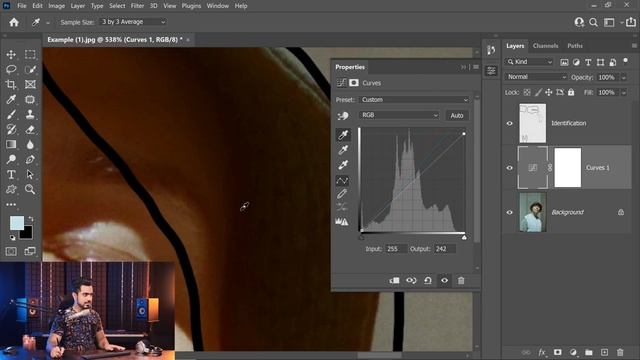The width and height of the screenshot is (640, 360).
Task: Expand the Fill slider arrow
Action: point(624,93)
